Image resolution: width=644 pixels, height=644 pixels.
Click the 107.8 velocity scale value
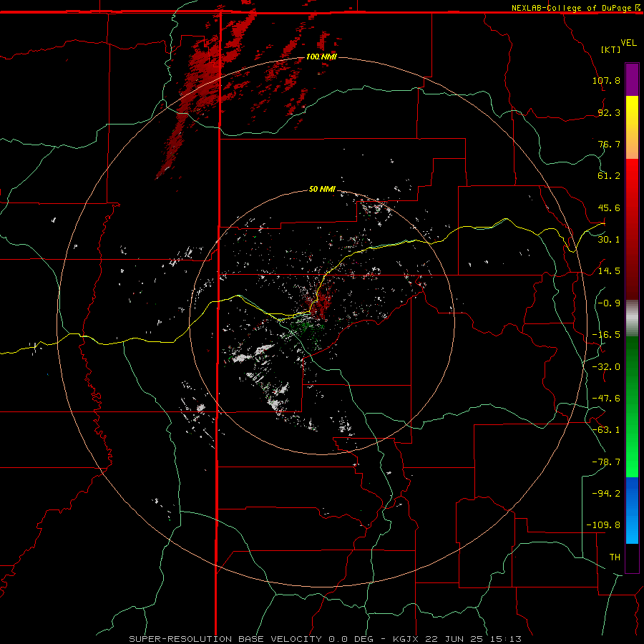pyautogui.click(x=606, y=80)
